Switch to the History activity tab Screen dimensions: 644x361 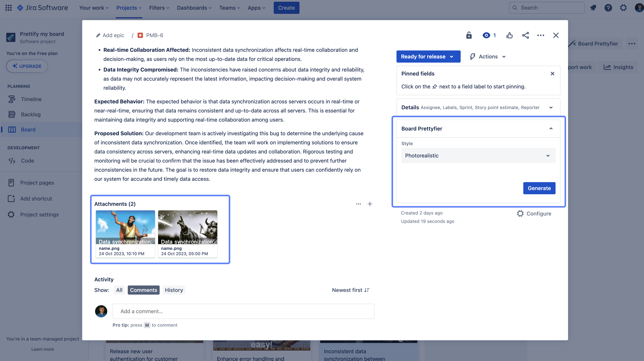174,290
